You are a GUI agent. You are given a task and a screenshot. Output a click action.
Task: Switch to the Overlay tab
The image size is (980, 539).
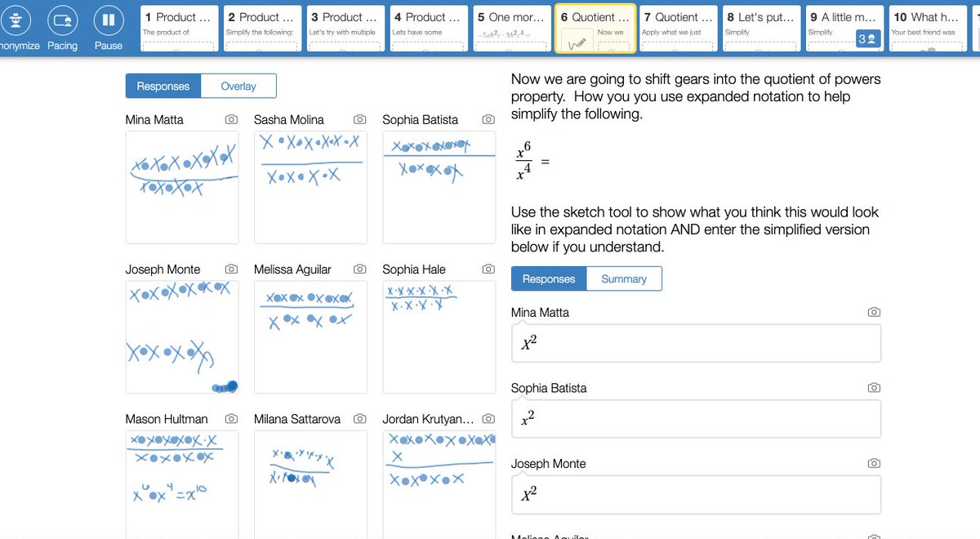point(238,86)
